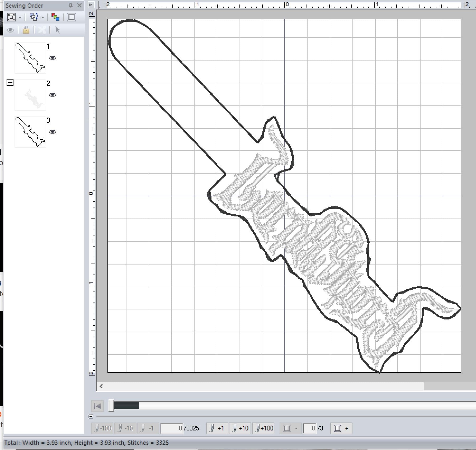Click the next thread color spool plus button
Screen dimensions: 476x450
click(341, 428)
